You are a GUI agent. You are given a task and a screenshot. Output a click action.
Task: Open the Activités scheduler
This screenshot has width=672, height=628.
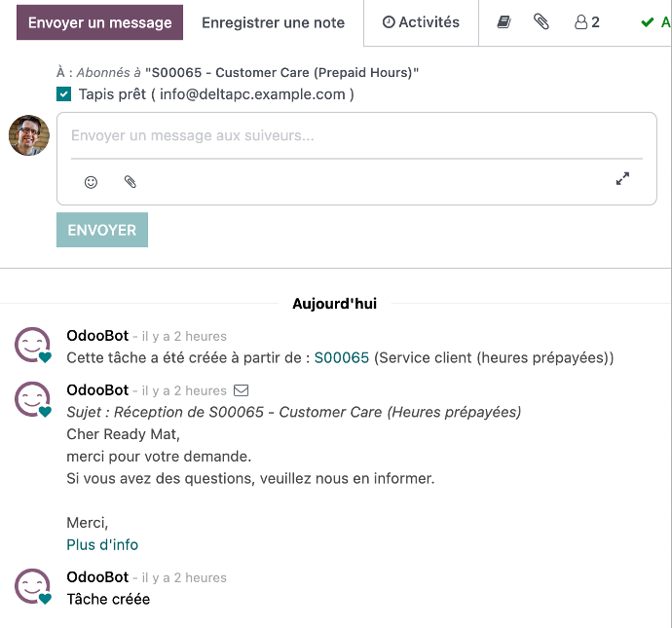(x=421, y=22)
